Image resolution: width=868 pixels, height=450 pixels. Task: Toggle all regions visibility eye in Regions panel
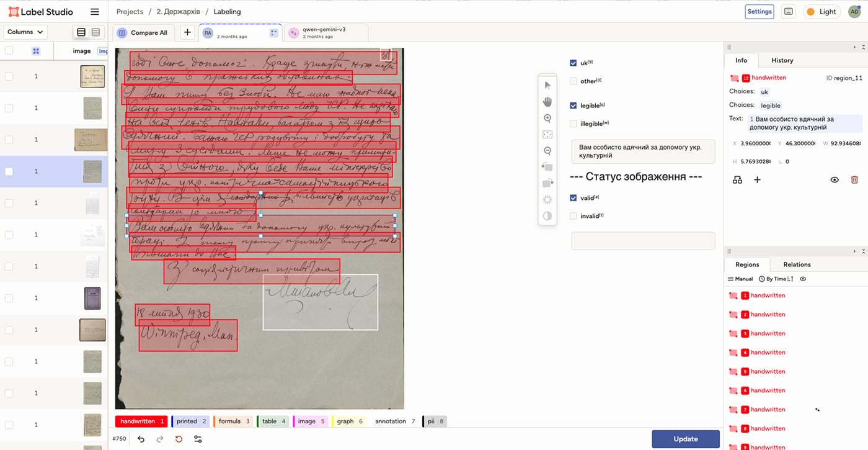pyautogui.click(x=803, y=279)
